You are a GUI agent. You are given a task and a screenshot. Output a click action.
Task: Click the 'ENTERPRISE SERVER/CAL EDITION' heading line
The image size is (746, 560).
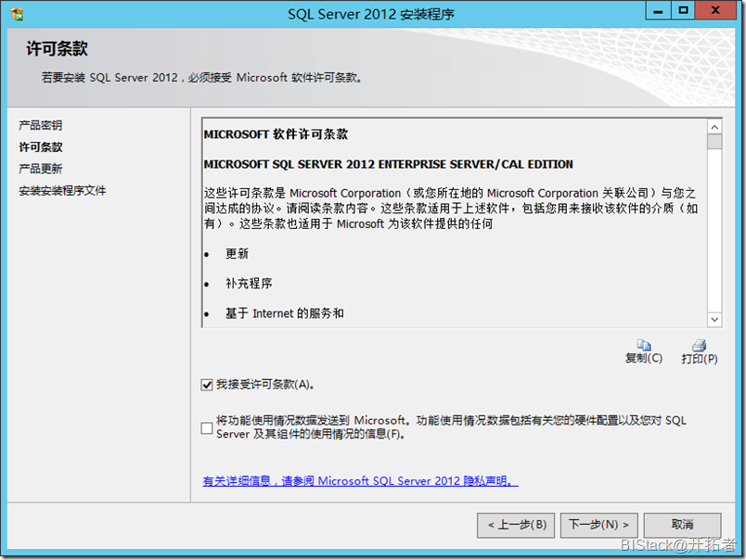(x=388, y=164)
